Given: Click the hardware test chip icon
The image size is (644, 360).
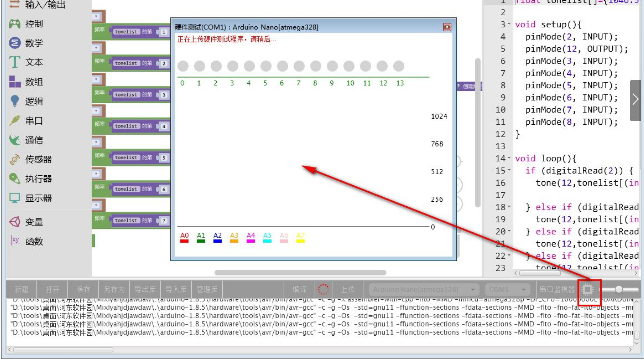Looking at the screenshot, I should (x=588, y=290).
